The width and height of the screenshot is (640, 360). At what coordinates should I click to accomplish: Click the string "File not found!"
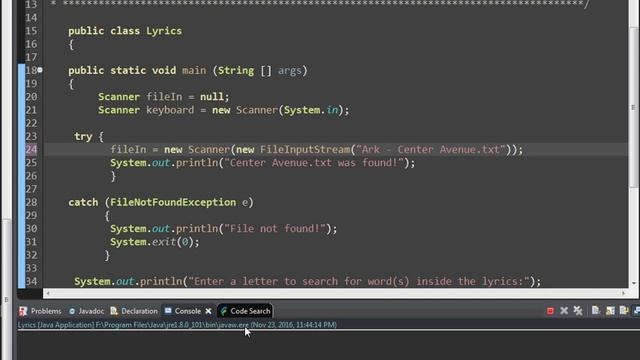pyautogui.click(x=275, y=229)
